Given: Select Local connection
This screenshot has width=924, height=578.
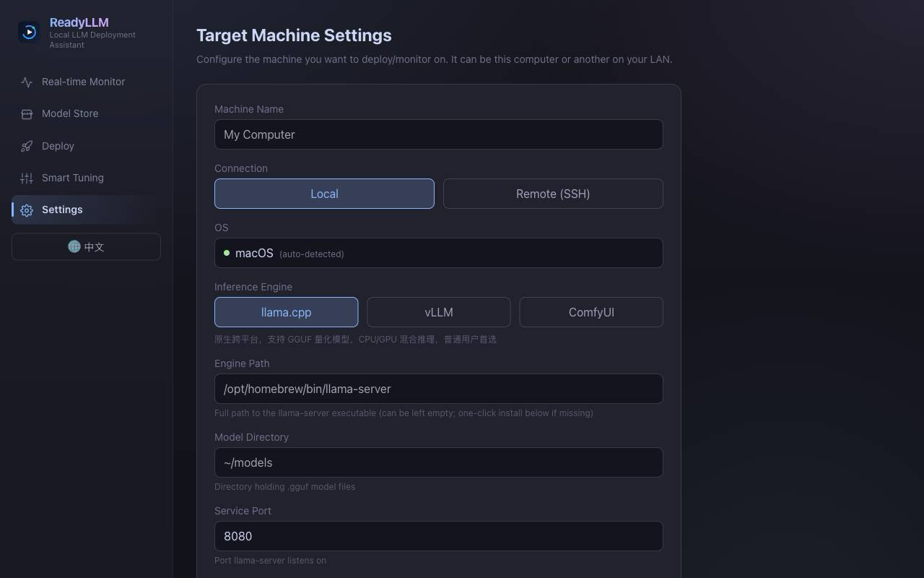Looking at the screenshot, I should click(x=324, y=194).
